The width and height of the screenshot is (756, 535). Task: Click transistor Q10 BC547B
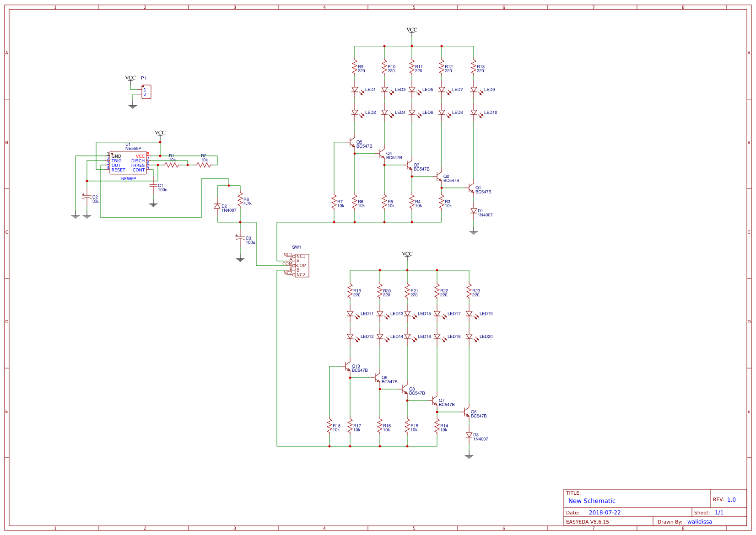tap(348, 367)
